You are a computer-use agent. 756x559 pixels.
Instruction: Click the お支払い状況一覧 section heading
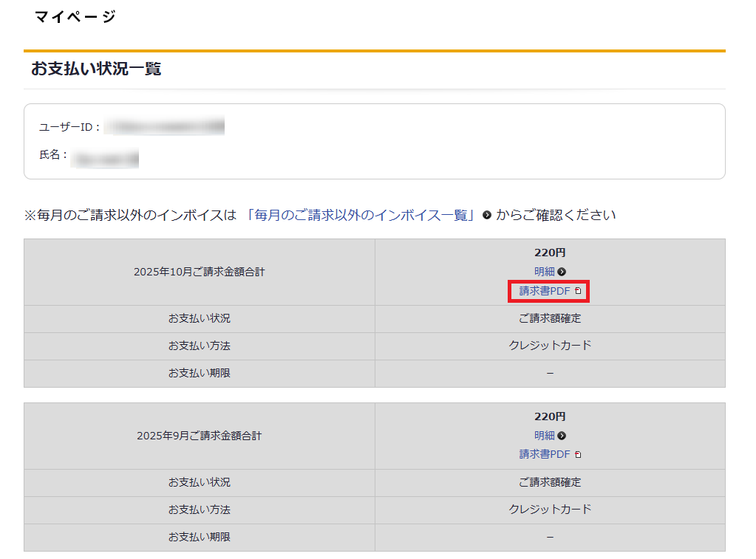pyautogui.click(x=96, y=69)
